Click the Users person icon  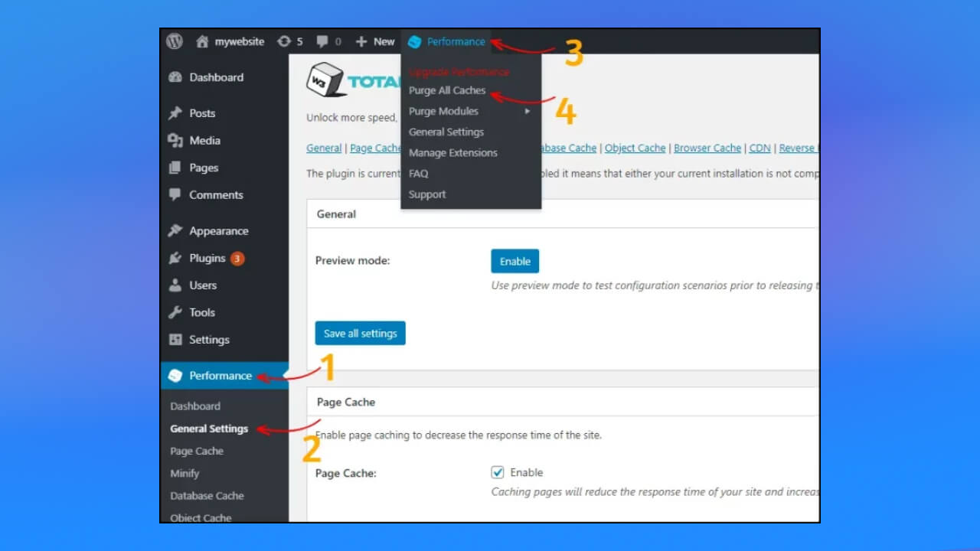click(x=175, y=285)
